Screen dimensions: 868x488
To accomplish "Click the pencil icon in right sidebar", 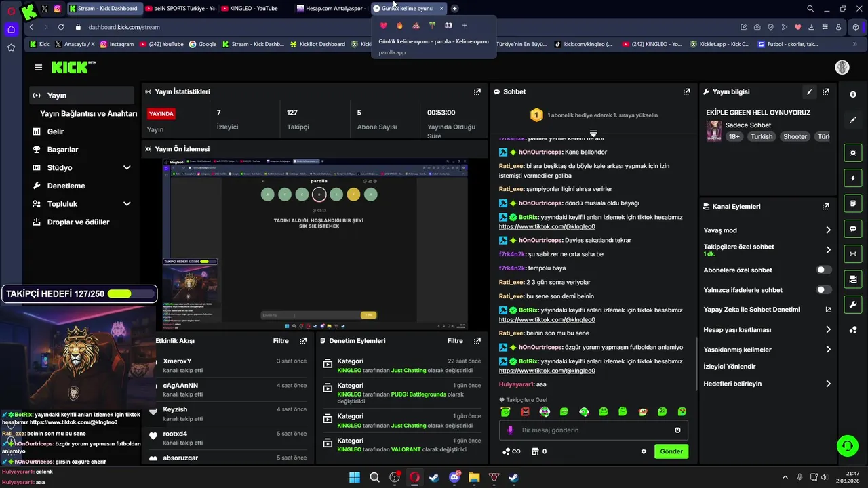I will [x=853, y=120].
